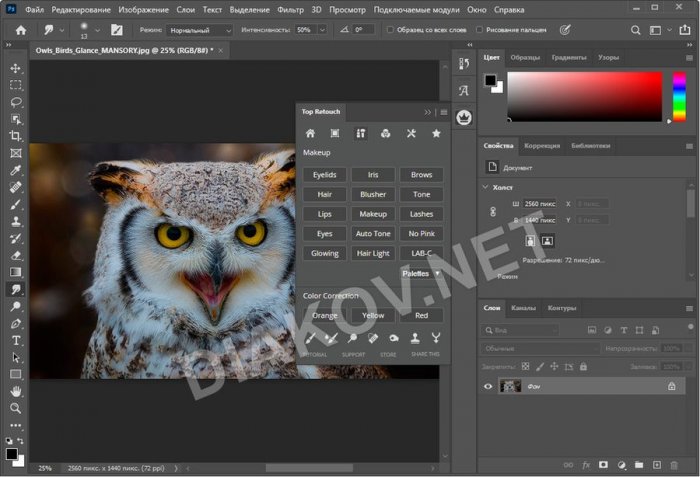700x477 pixels.
Task: Select the Hand tool
Action: (x=16, y=391)
